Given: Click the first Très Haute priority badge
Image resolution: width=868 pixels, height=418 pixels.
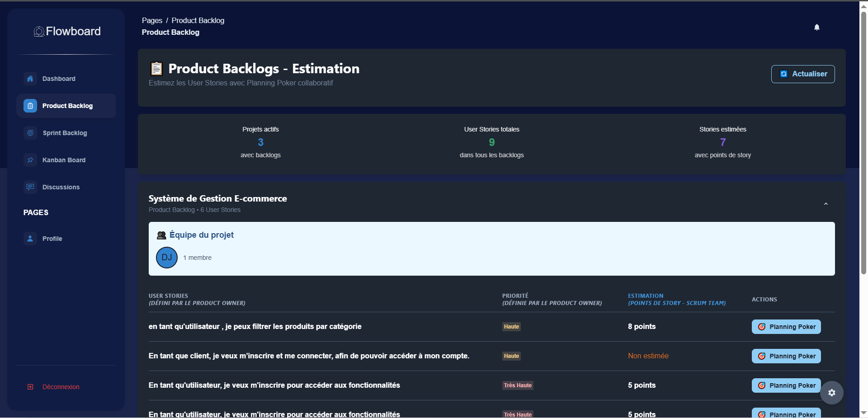Looking at the screenshot, I should point(518,385).
